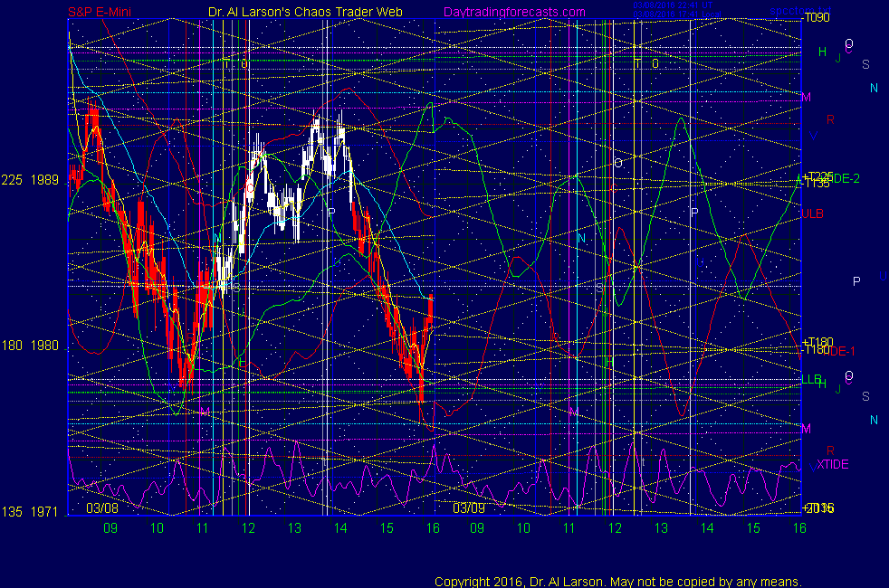Image resolution: width=889 pixels, height=588 pixels.
Task: Click the copyright notice by Dr. Al Larson
Action: pyautogui.click(x=618, y=582)
